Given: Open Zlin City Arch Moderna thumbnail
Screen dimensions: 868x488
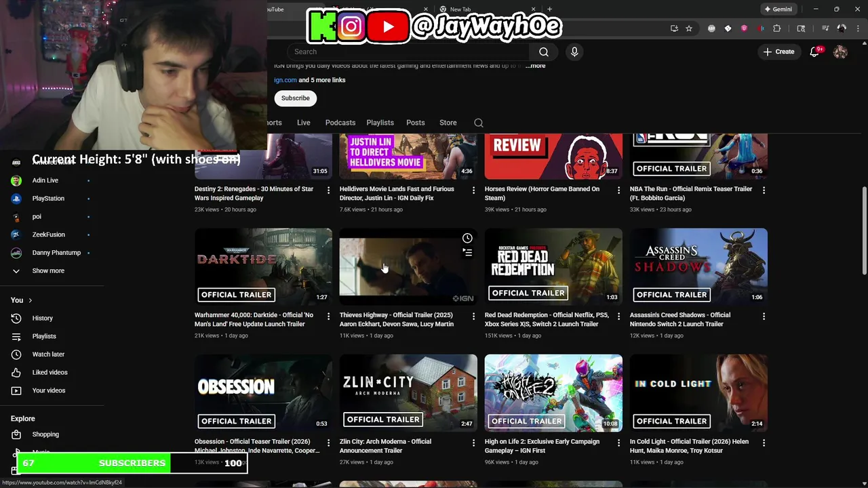Looking at the screenshot, I should click(x=408, y=393).
